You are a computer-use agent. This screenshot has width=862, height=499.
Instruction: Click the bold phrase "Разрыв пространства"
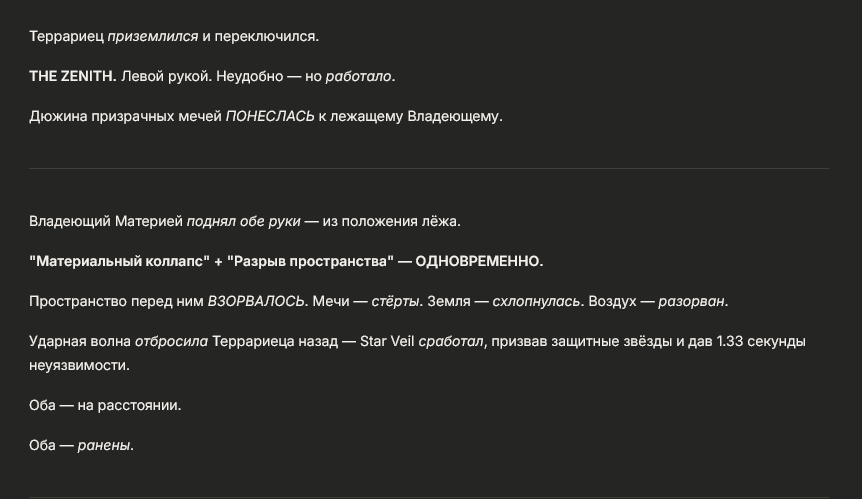click(x=311, y=261)
